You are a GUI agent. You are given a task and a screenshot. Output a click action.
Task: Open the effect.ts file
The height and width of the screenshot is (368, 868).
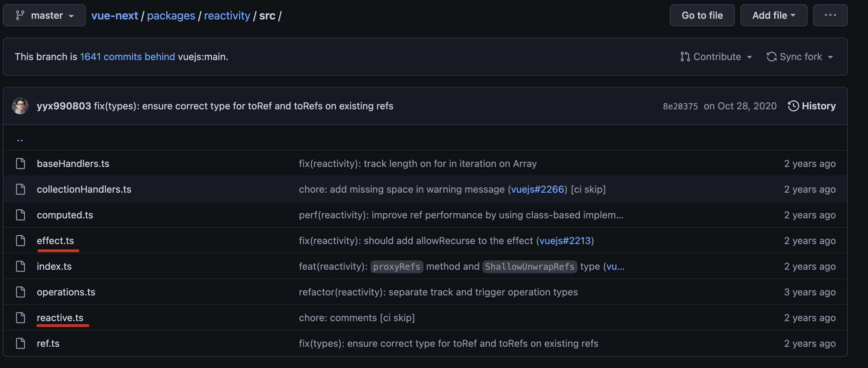tap(55, 241)
